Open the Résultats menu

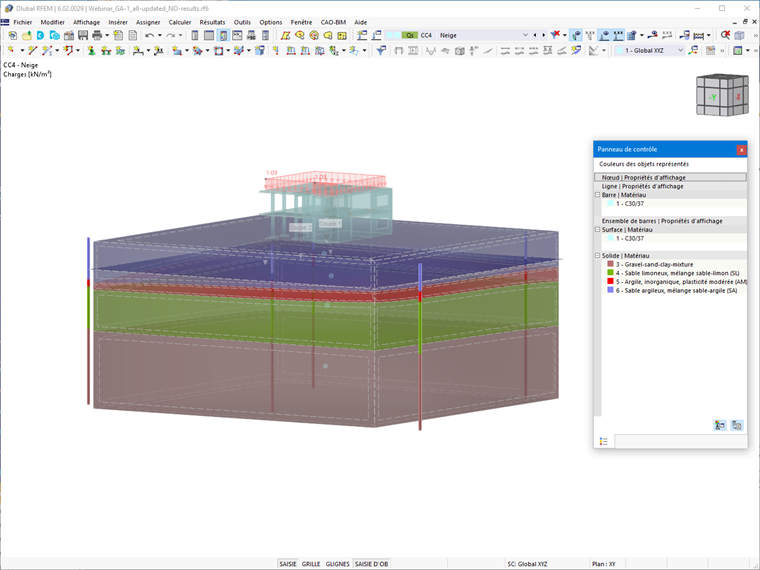(x=212, y=22)
